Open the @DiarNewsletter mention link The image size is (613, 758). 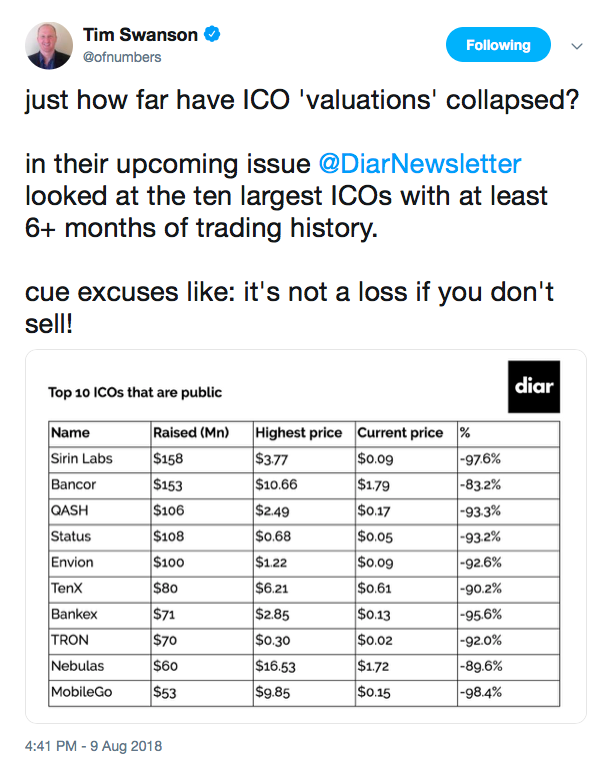tap(420, 164)
